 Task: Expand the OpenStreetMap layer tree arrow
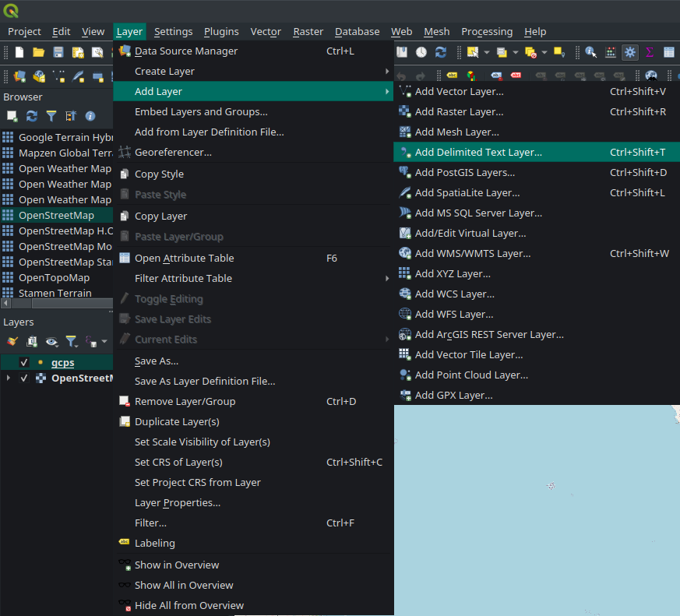[x=9, y=378]
